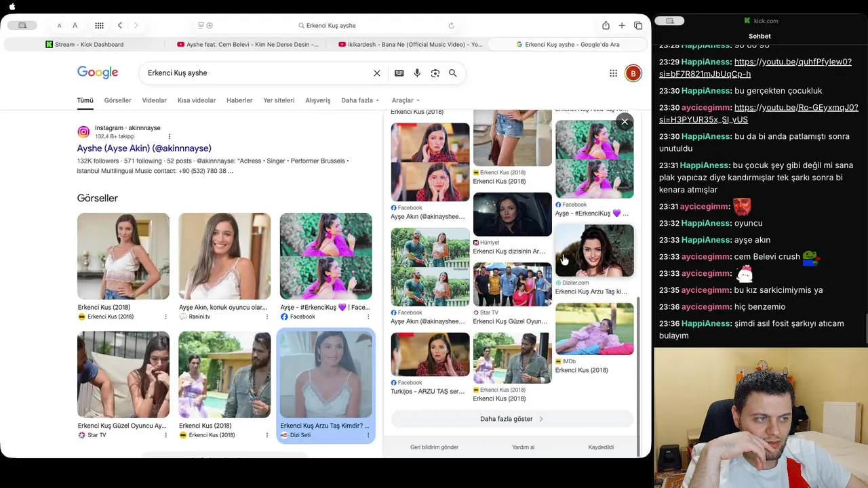The width and height of the screenshot is (868, 488).
Task: Increase text size with large A
Action: click(75, 26)
